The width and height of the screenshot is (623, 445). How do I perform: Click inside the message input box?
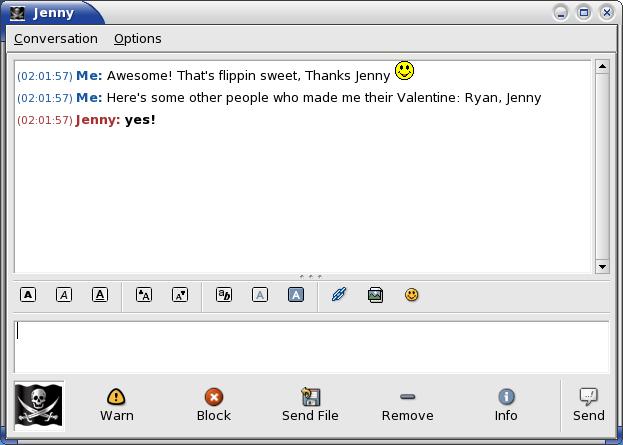310,346
